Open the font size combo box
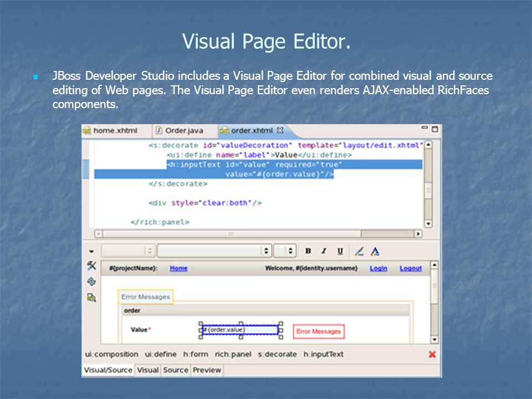 click(285, 251)
